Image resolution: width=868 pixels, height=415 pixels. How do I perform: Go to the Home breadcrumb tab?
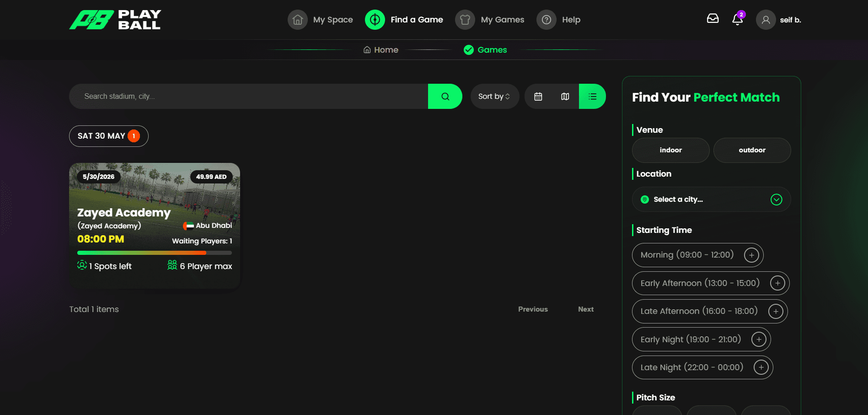coord(381,50)
